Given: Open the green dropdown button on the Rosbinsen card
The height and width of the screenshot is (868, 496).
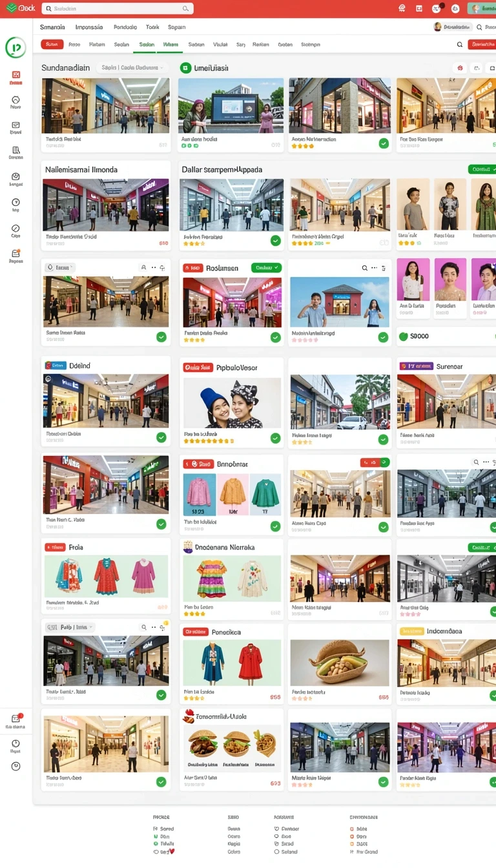Looking at the screenshot, I should pyautogui.click(x=266, y=267).
